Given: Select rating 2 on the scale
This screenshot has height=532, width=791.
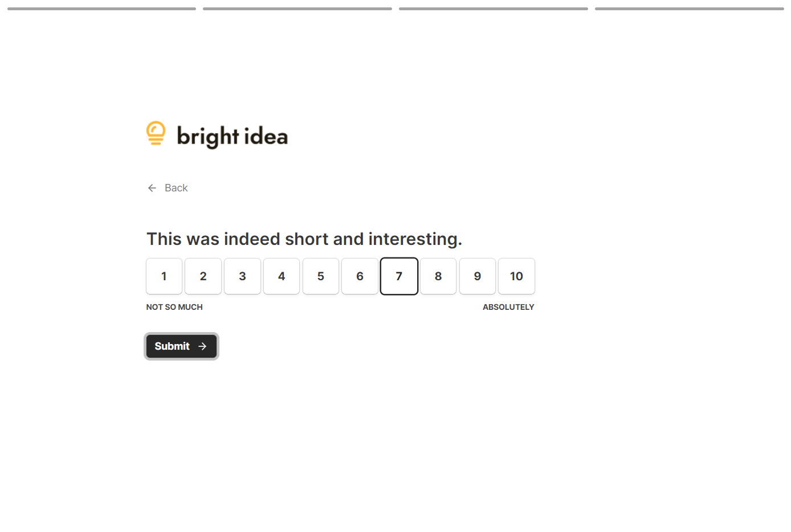Looking at the screenshot, I should point(203,276).
